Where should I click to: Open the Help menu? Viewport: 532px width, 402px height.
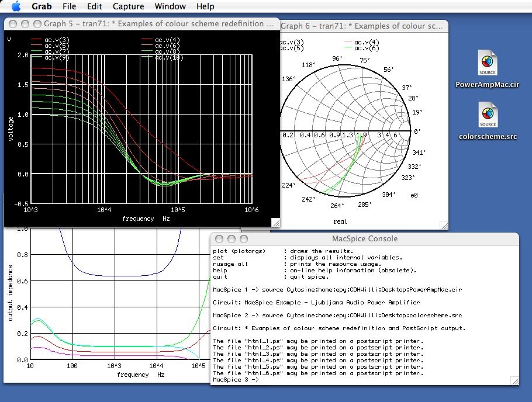(205, 6)
